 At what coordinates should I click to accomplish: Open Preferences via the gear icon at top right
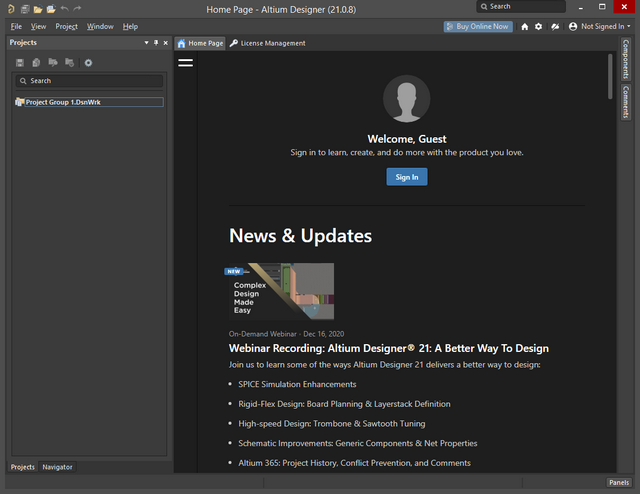click(539, 26)
